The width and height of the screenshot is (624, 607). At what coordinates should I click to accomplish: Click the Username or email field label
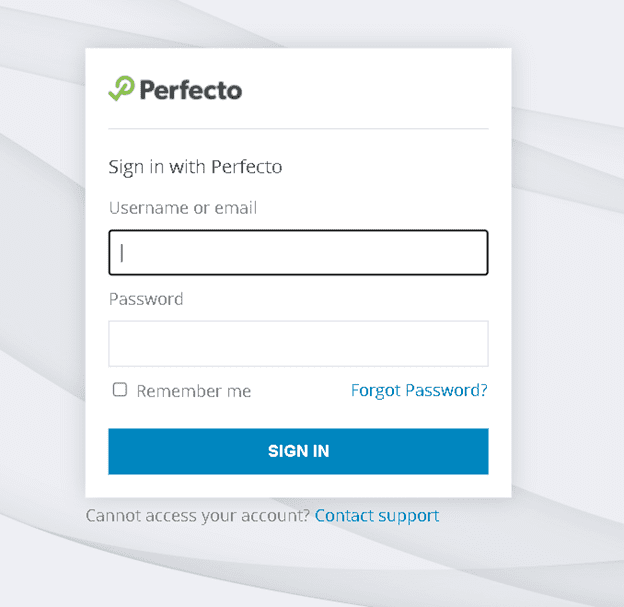click(x=183, y=208)
